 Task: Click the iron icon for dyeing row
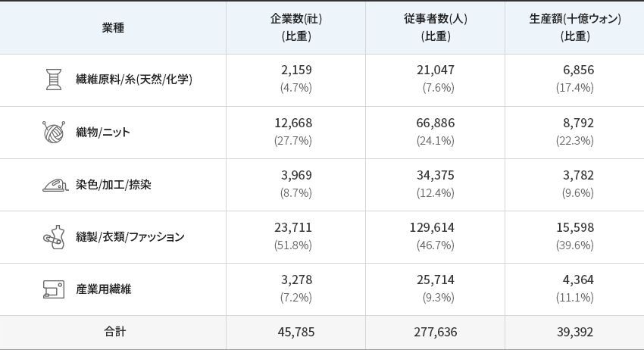pos(55,185)
